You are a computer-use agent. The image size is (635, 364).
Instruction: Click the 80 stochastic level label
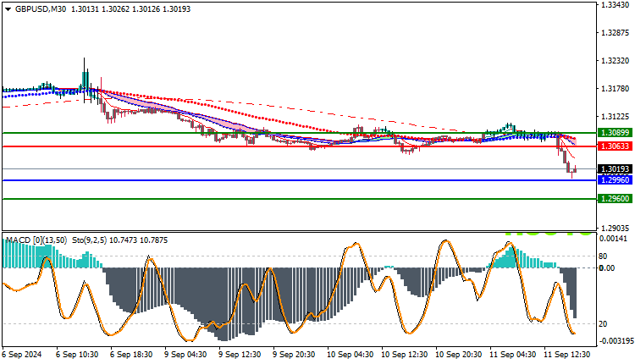click(x=603, y=256)
